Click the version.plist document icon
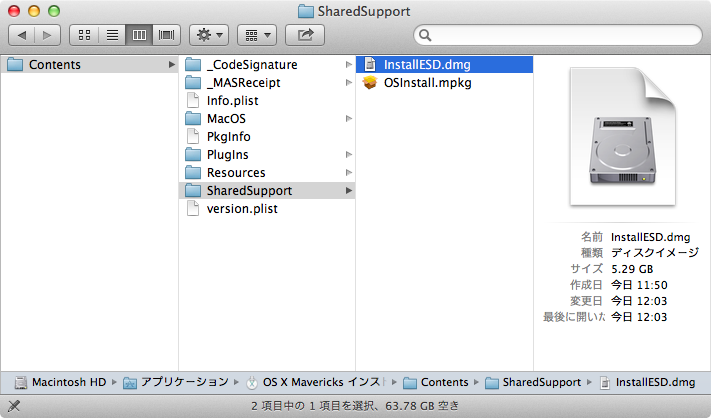Screen dimensions: 711x418 [x=193, y=209]
